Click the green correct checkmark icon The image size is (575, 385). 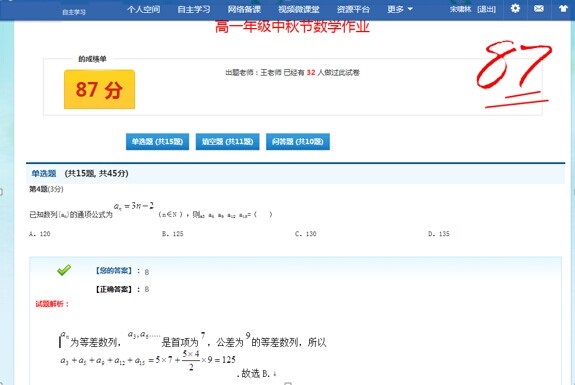(x=64, y=270)
